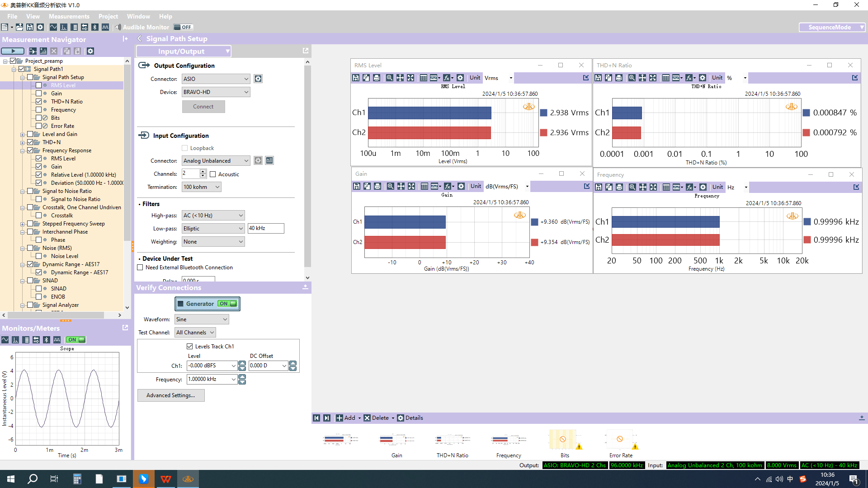The image size is (868, 488).
Task: Click the Bluetooth icon in main toolbar
Action: tap(94, 27)
